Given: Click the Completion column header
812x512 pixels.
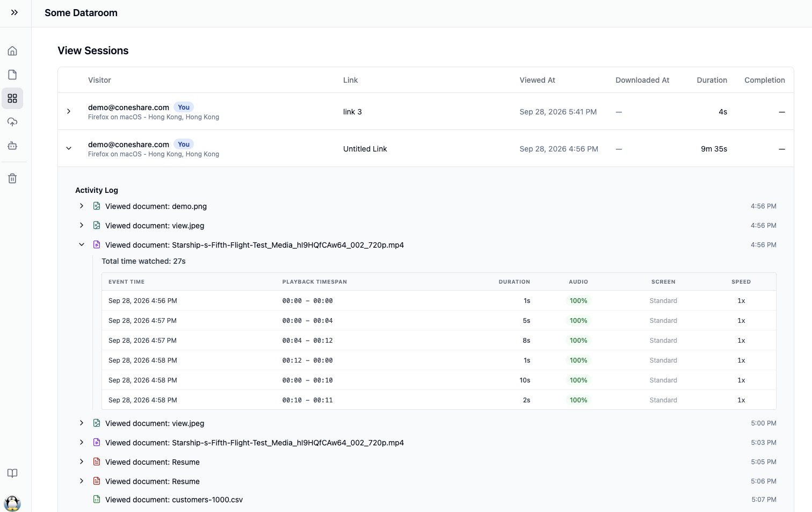Looking at the screenshot, I should [x=765, y=80].
